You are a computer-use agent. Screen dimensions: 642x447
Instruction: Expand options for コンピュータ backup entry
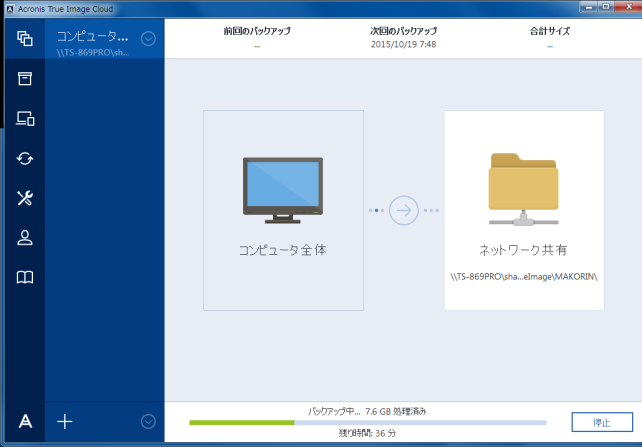click(x=148, y=38)
